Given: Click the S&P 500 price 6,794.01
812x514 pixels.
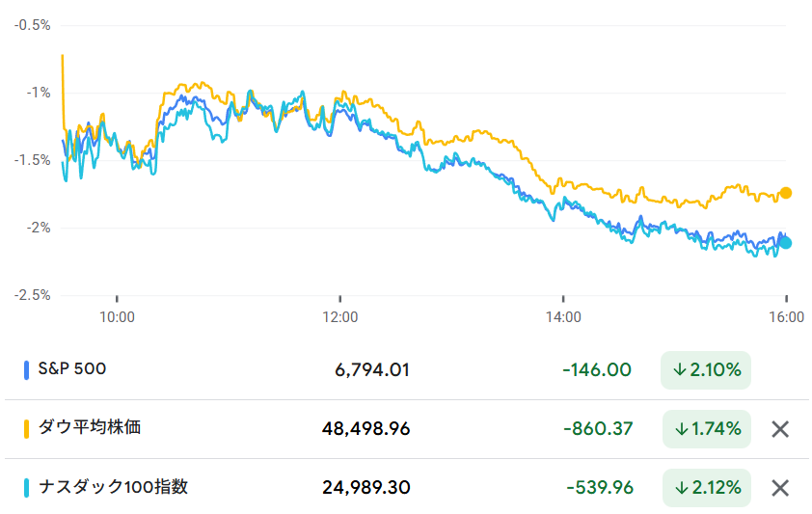Looking at the screenshot, I should (x=373, y=370).
